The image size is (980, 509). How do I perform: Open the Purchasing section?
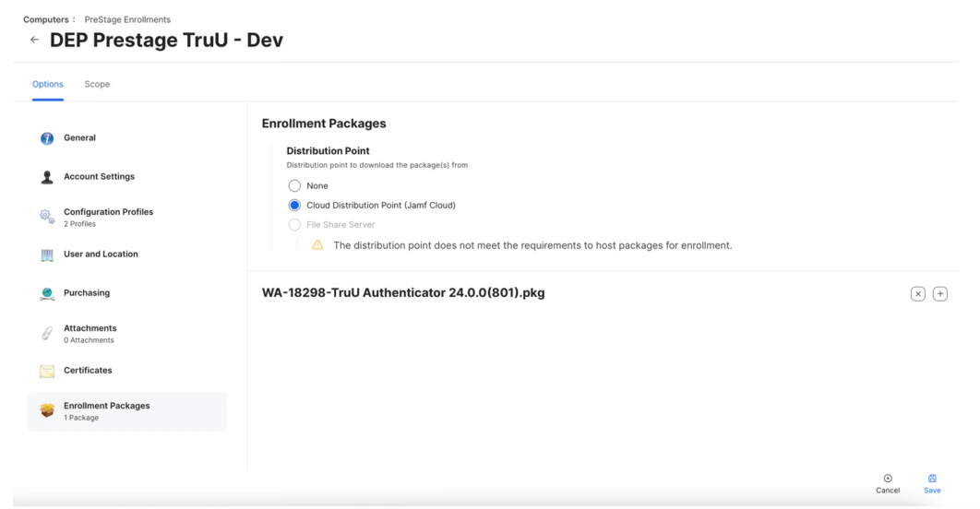(127, 293)
